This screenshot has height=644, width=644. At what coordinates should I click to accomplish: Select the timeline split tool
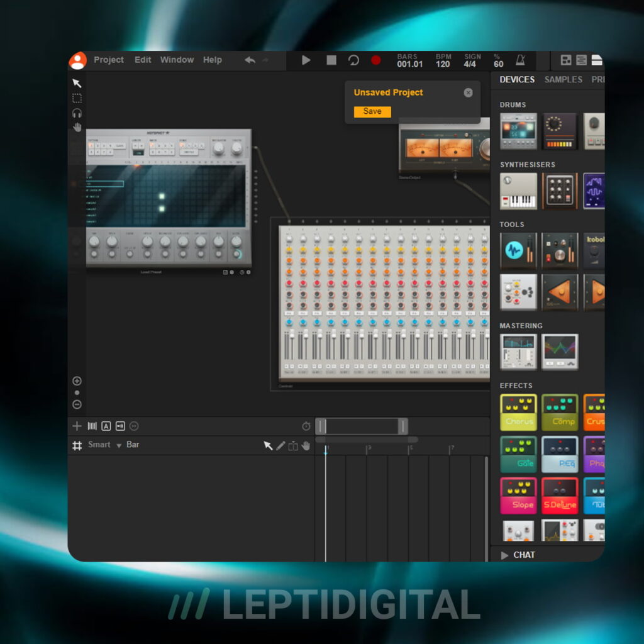pyautogui.click(x=293, y=446)
